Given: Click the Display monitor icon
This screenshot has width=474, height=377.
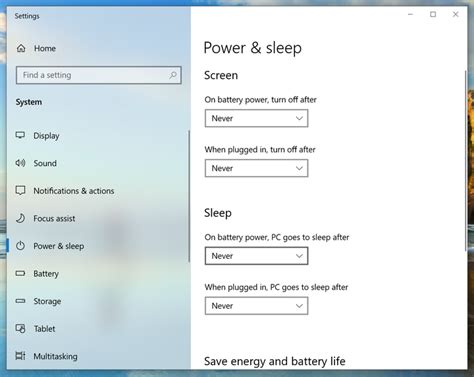Looking at the screenshot, I should 20,135.
